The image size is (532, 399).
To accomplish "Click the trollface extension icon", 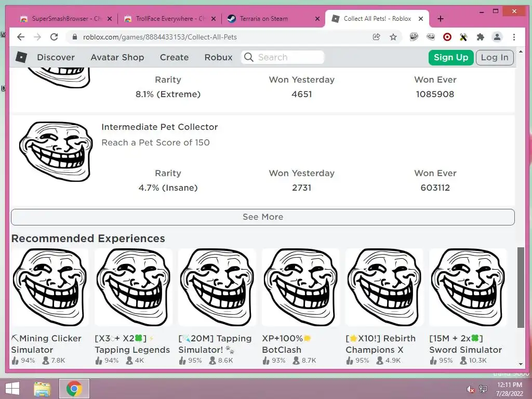I will (x=414, y=37).
